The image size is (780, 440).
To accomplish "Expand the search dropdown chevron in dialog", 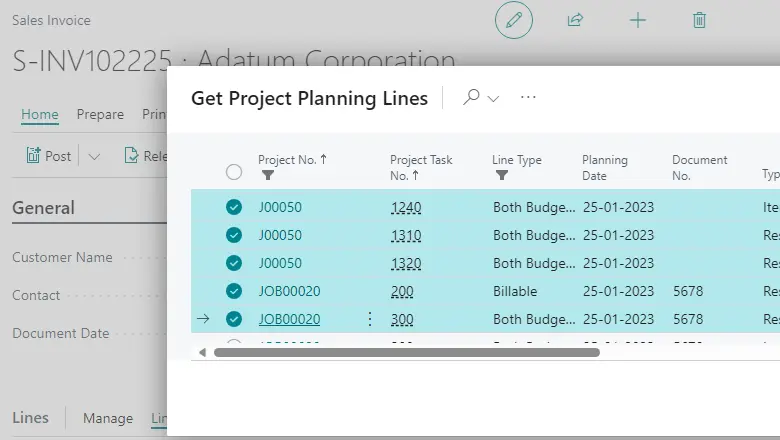I will [493, 99].
